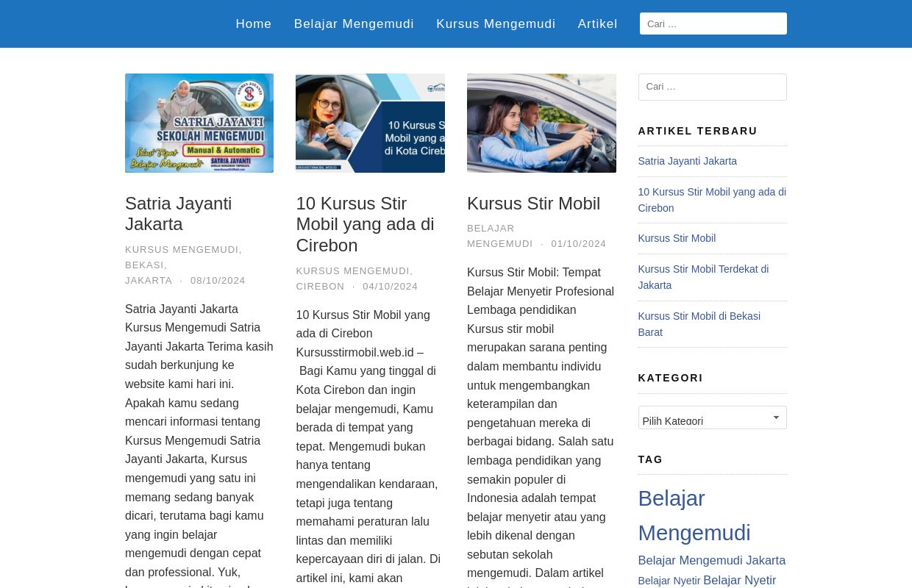912x588 pixels.
Task: Open the Satria Jayanti Jakarta post title
Action: 178,214
